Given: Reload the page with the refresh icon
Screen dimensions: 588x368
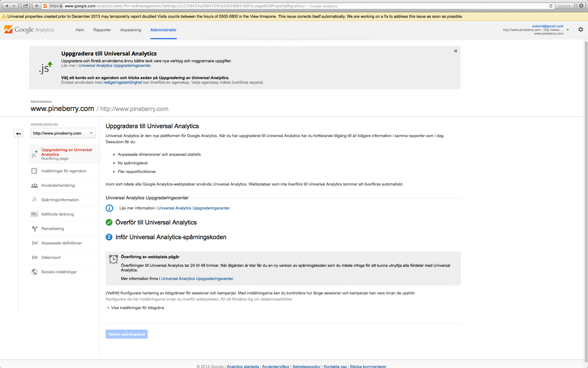Looking at the screenshot, I should [x=551, y=6].
